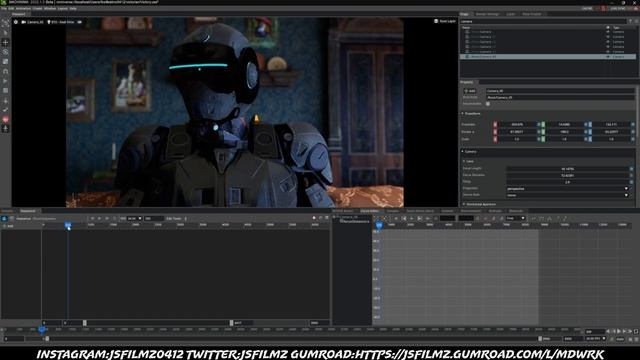Click the blue Sequencer playhead marker
The image size is (640, 360).
pyautogui.click(x=68, y=225)
